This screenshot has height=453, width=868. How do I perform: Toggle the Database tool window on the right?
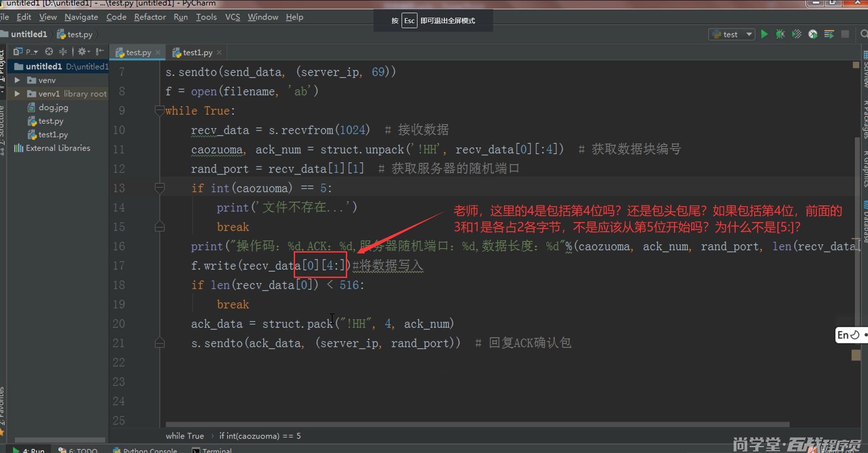(x=865, y=222)
